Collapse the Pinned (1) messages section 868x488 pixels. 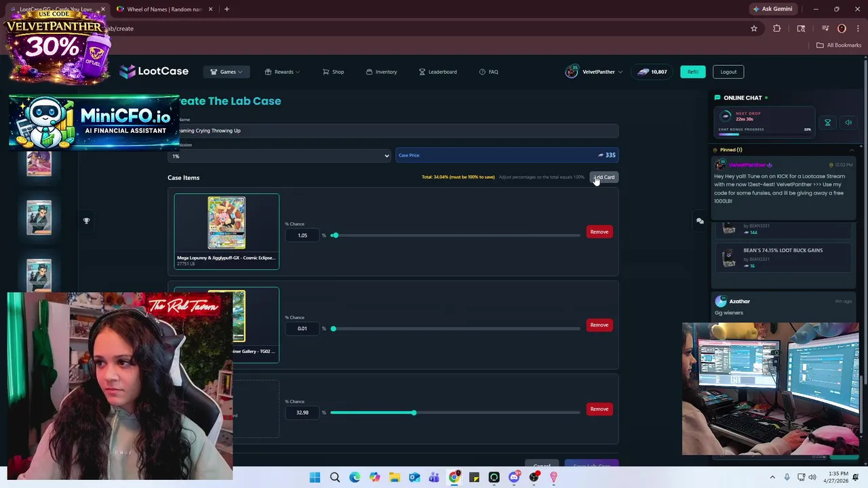coord(852,150)
